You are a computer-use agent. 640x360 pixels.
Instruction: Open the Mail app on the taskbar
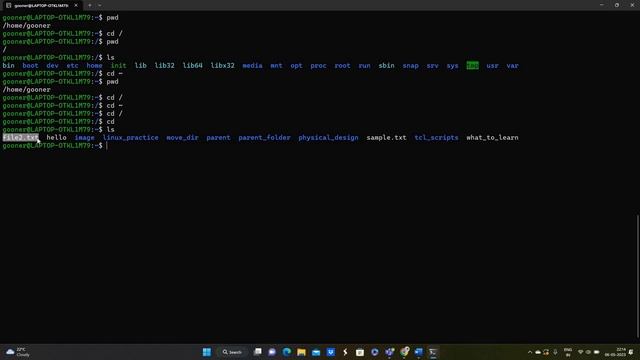coord(316,352)
